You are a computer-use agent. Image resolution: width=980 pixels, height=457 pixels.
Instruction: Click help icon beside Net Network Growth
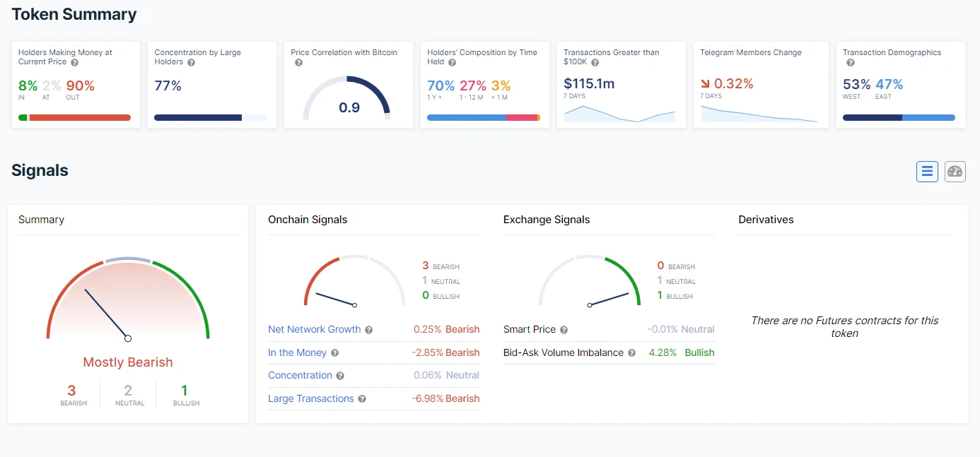(368, 330)
